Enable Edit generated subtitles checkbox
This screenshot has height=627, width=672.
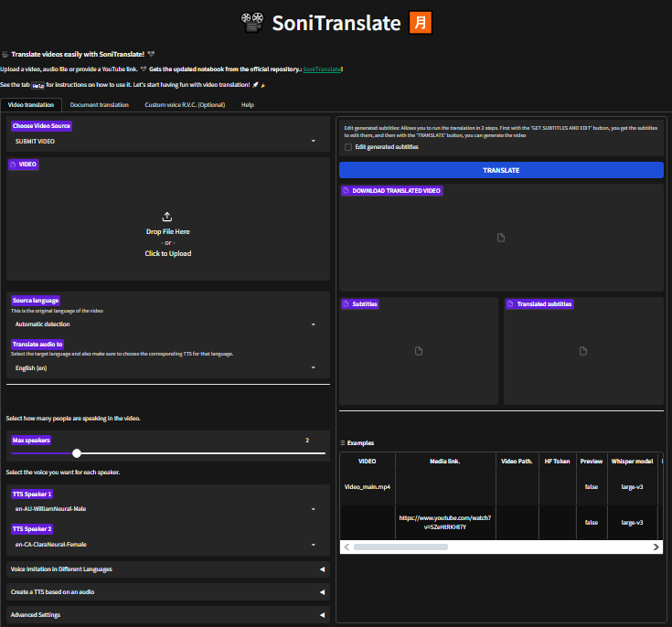[348, 147]
